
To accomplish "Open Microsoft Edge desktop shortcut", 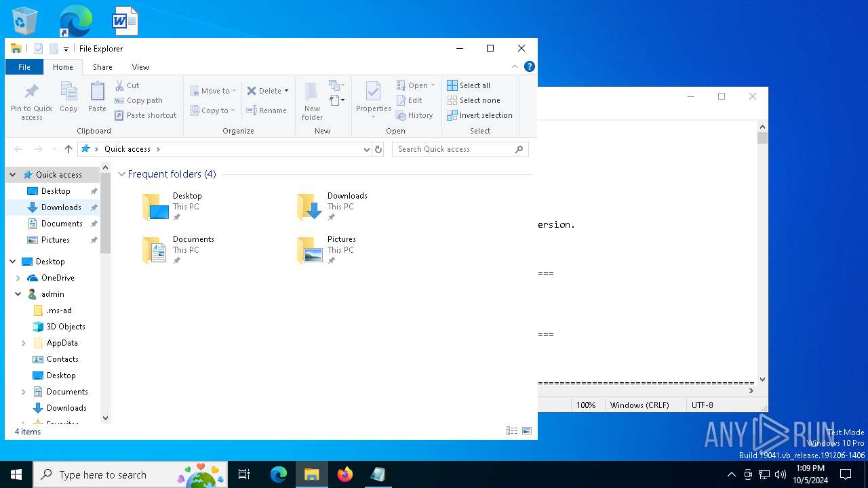I will [75, 20].
